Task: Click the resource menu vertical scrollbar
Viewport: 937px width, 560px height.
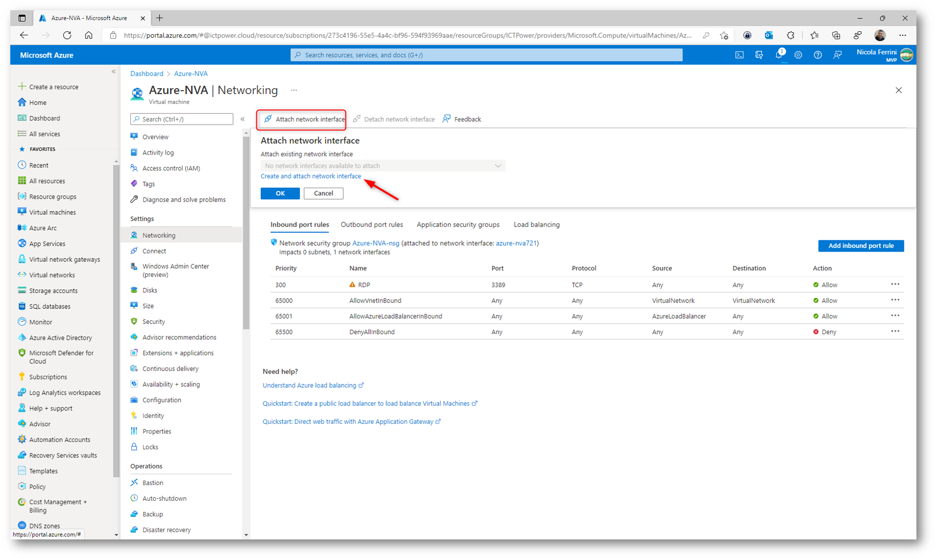Action: (246, 233)
